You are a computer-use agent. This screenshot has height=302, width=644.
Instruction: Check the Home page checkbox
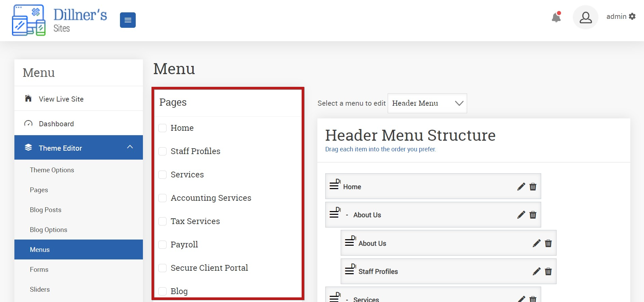[162, 128]
